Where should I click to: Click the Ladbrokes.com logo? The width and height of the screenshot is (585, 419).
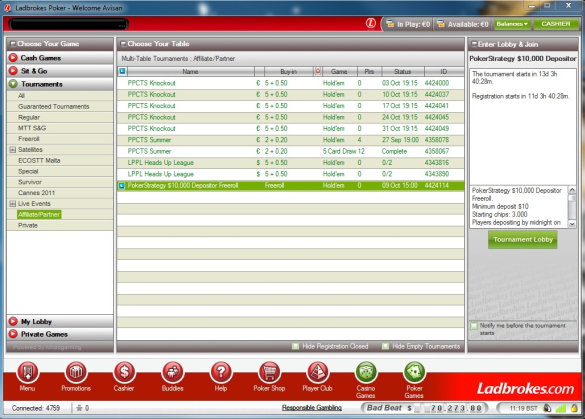click(x=525, y=389)
